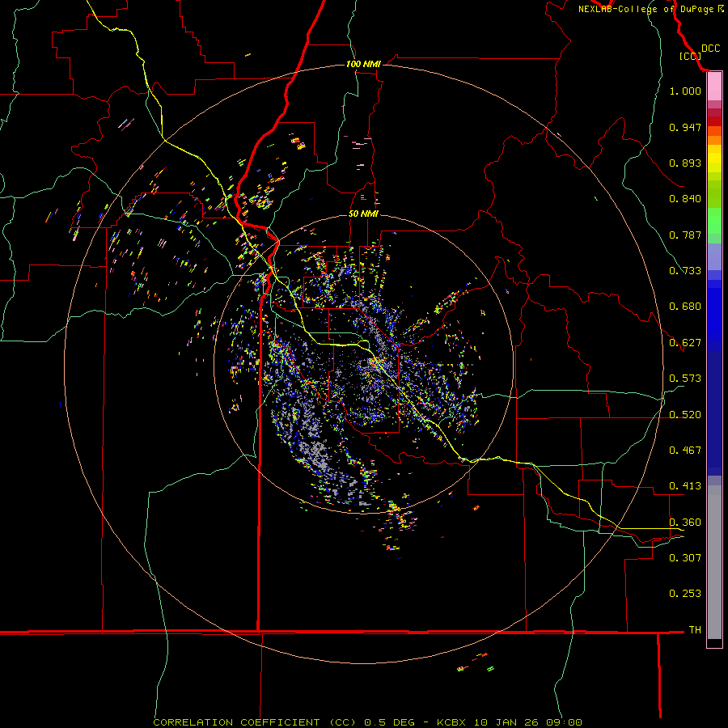The width and height of the screenshot is (728, 728).
Task: Click the KCBX radar site identifier
Action: point(451,722)
